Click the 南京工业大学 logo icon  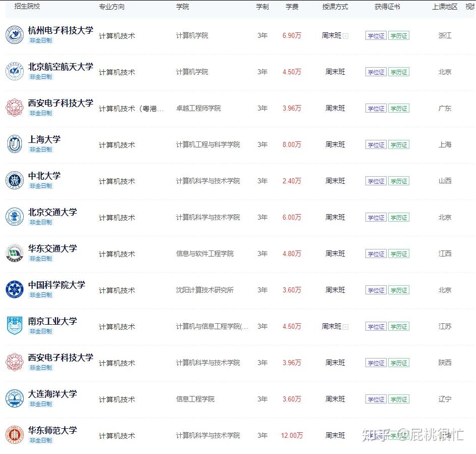click(15, 326)
